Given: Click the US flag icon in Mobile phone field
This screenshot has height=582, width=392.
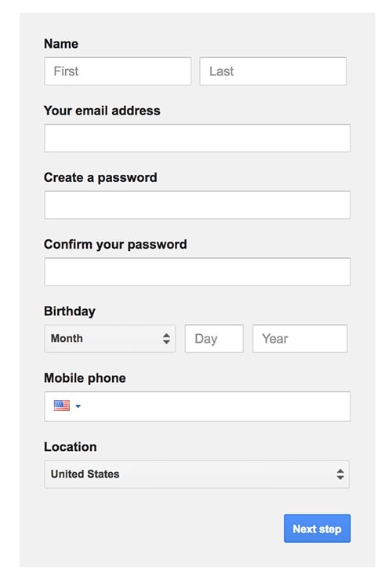Looking at the screenshot, I should (62, 406).
